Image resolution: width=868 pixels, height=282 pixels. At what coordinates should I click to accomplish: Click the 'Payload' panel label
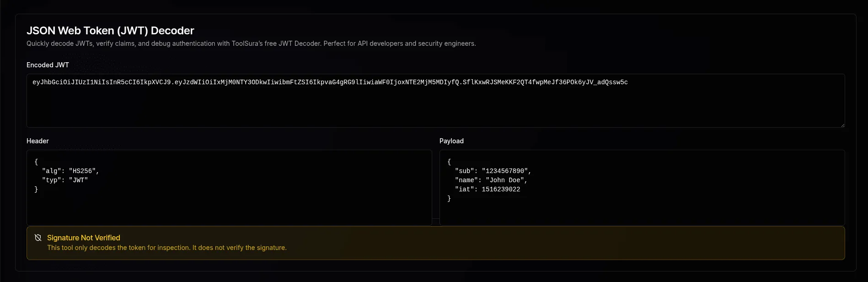pyautogui.click(x=451, y=141)
